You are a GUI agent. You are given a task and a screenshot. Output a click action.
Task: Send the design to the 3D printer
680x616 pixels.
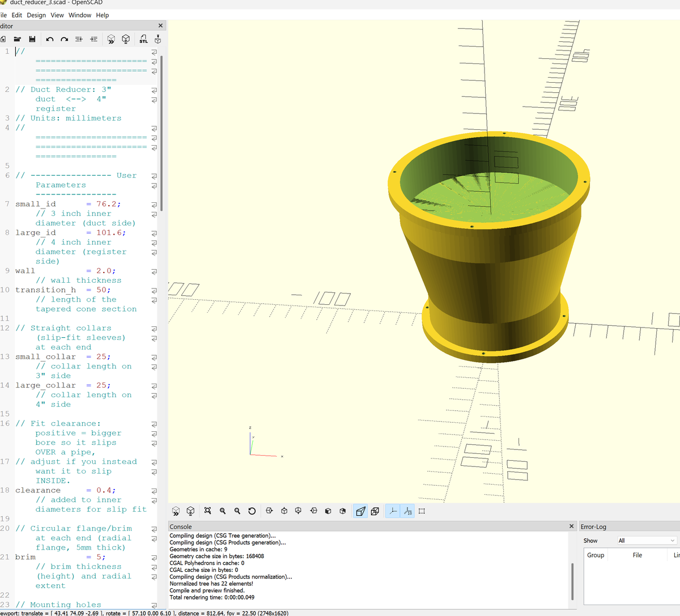[158, 39]
